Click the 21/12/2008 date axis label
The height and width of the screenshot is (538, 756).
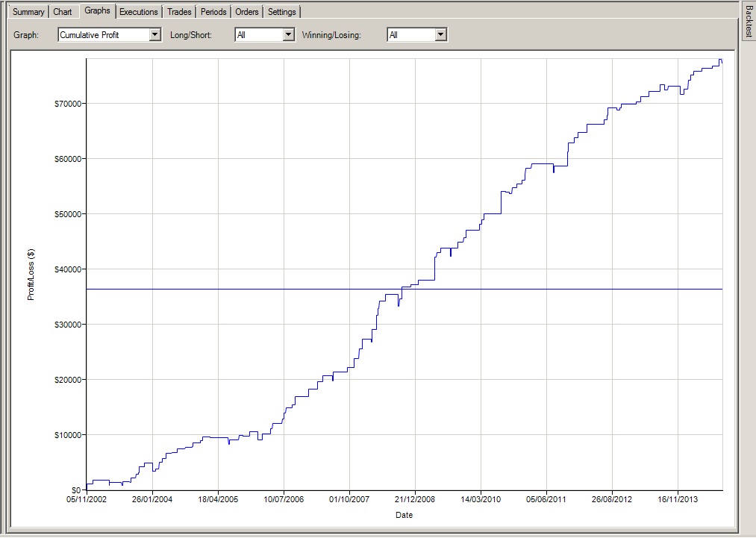tap(416, 500)
